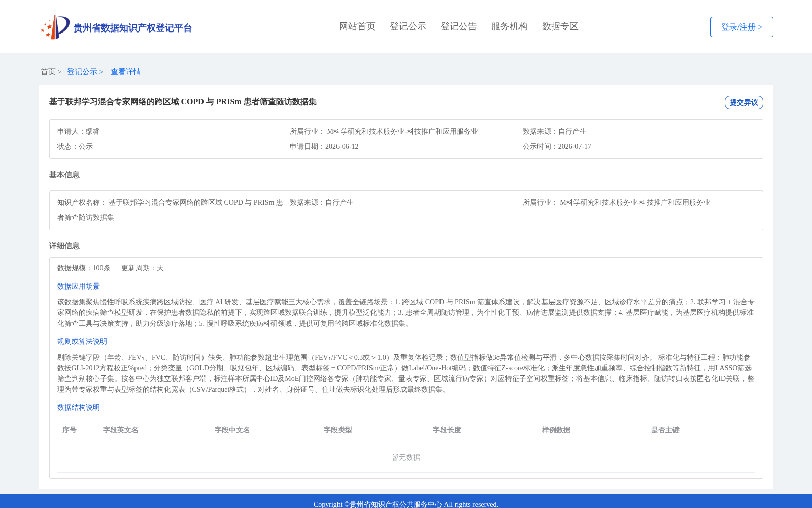The height and width of the screenshot is (508, 812).
Task: Open 登记公示 navigation item
Action: (408, 26)
